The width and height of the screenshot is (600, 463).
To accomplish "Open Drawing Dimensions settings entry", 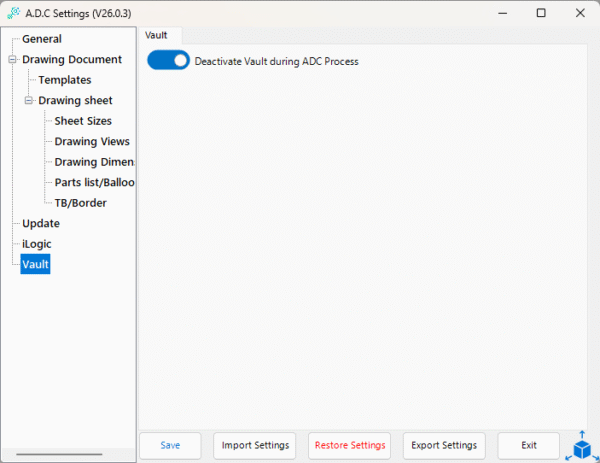I will click(94, 162).
